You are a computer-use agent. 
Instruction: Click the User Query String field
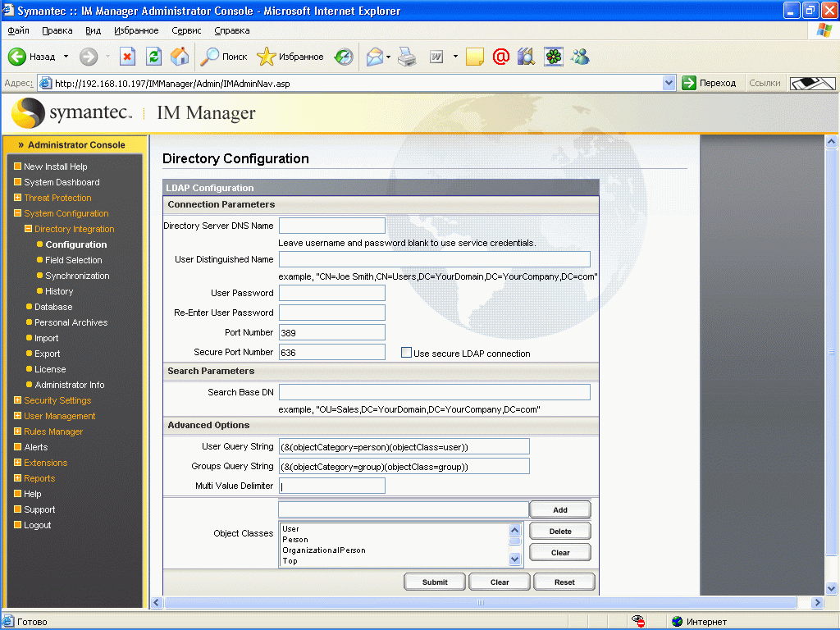pyautogui.click(x=404, y=446)
